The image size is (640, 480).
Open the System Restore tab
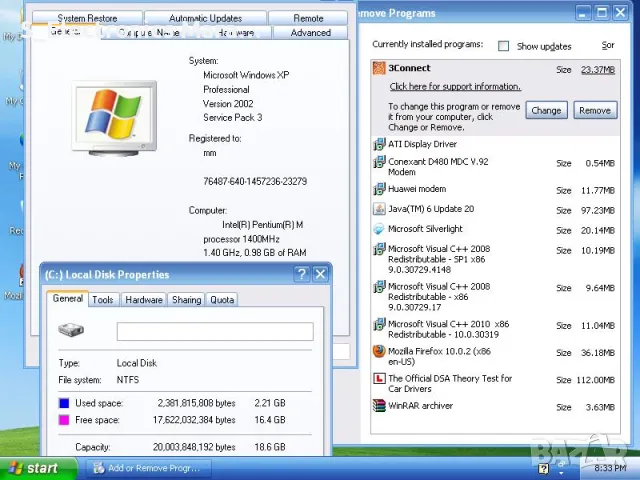tap(87, 18)
